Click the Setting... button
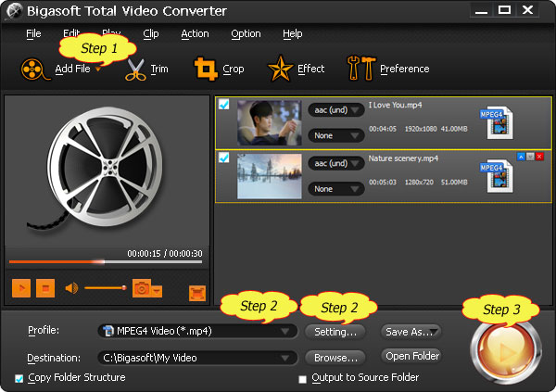The height and width of the screenshot is (392, 556). click(x=335, y=332)
